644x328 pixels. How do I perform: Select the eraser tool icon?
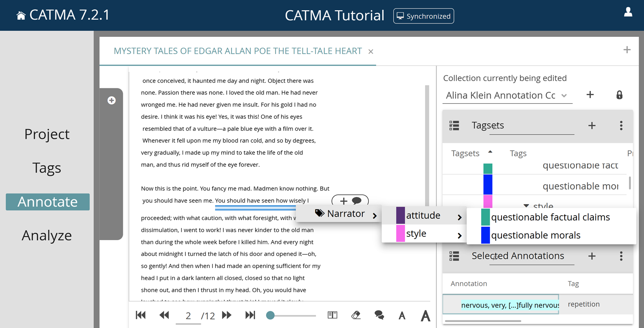tap(356, 315)
